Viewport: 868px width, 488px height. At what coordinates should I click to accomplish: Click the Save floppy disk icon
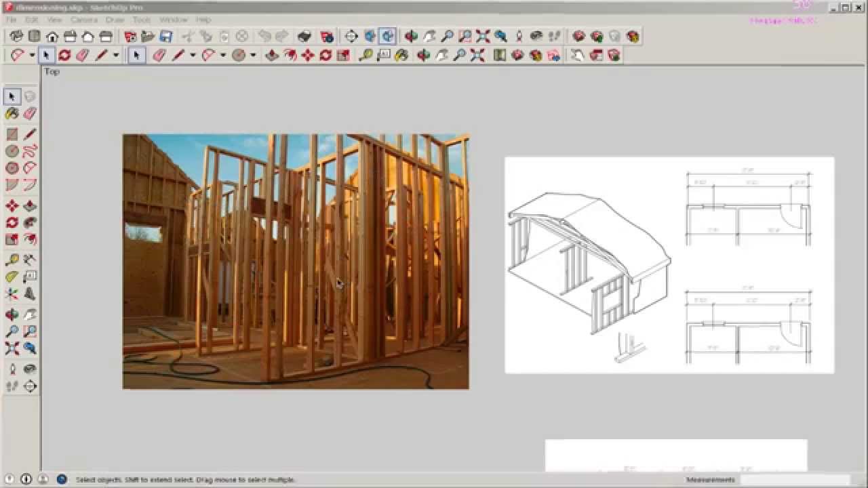(x=166, y=36)
